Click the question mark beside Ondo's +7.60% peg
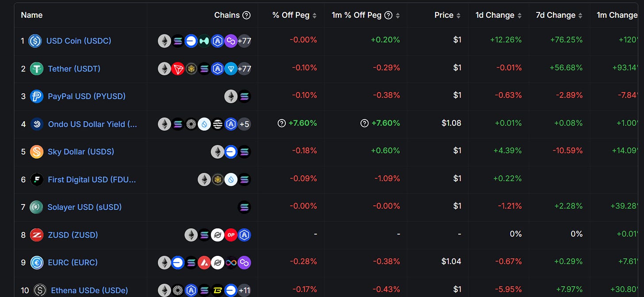Screen dimensions: 644x297 coord(282,123)
